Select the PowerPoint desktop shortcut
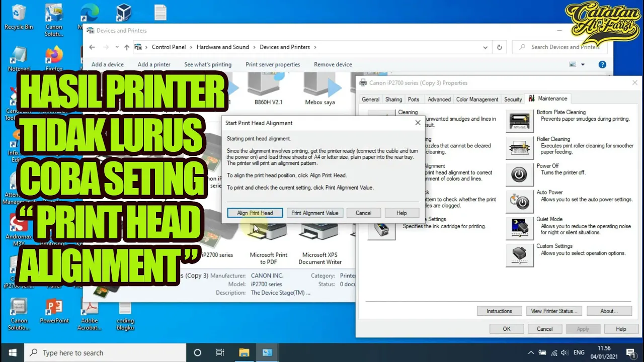Image resolution: width=644 pixels, height=362 pixels. click(x=54, y=312)
